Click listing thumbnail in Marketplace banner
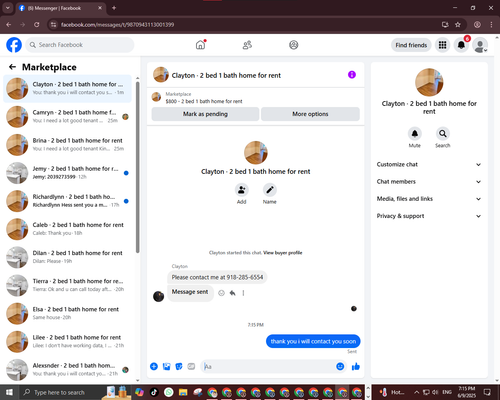 pos(156,97)
